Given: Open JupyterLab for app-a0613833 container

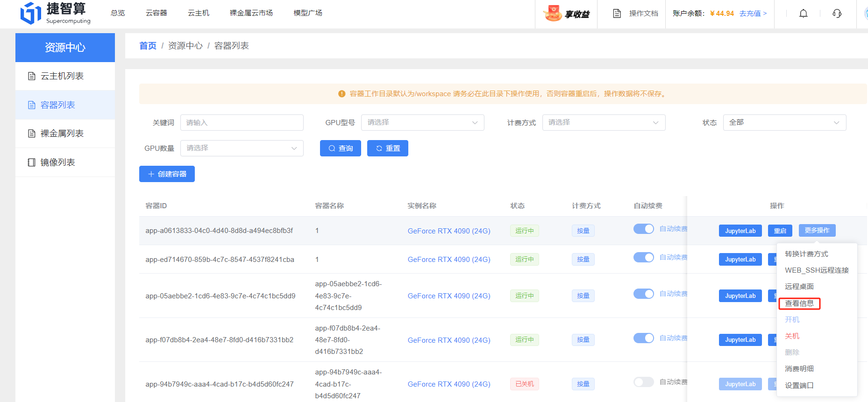Looking at the screenshot, I should pos(740,231).
